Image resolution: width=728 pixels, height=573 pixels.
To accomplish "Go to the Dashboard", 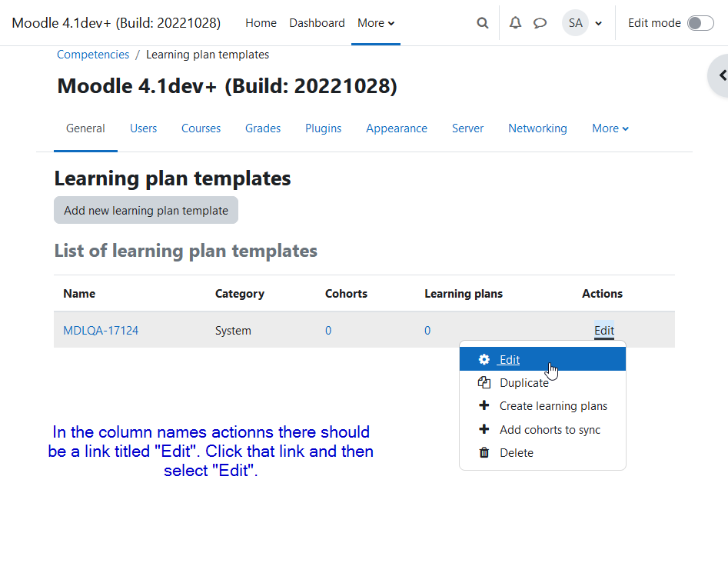I will [317, 23].
